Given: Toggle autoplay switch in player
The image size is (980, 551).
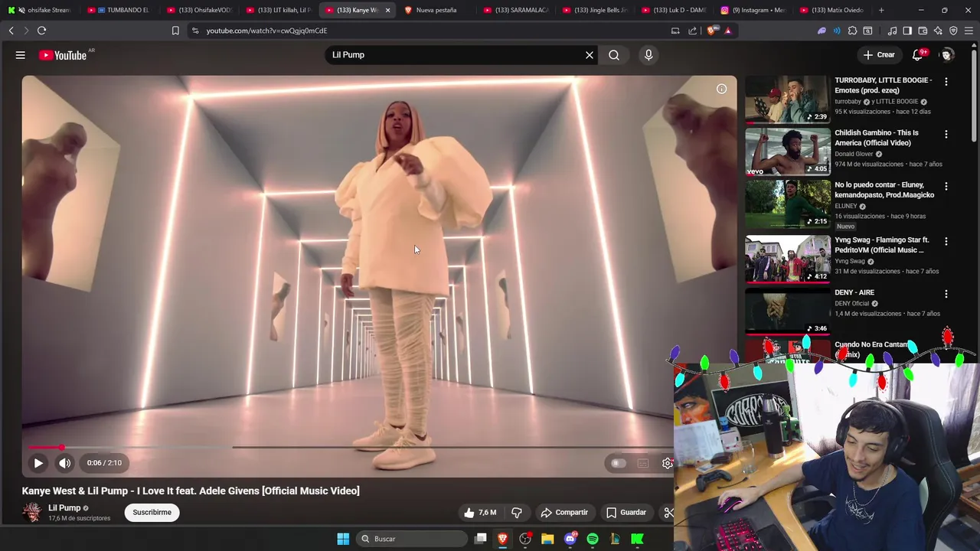Looking at the screenshot, I should 618,463.
